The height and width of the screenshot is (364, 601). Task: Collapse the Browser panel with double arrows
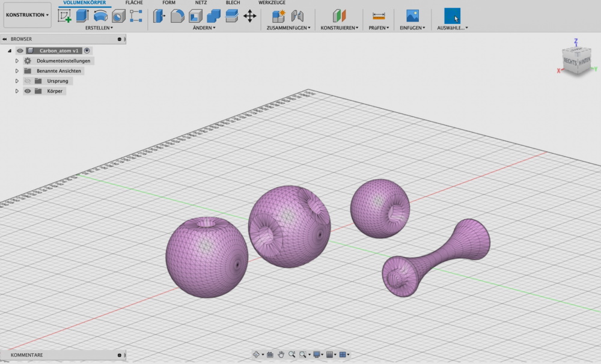coord(5,39)
